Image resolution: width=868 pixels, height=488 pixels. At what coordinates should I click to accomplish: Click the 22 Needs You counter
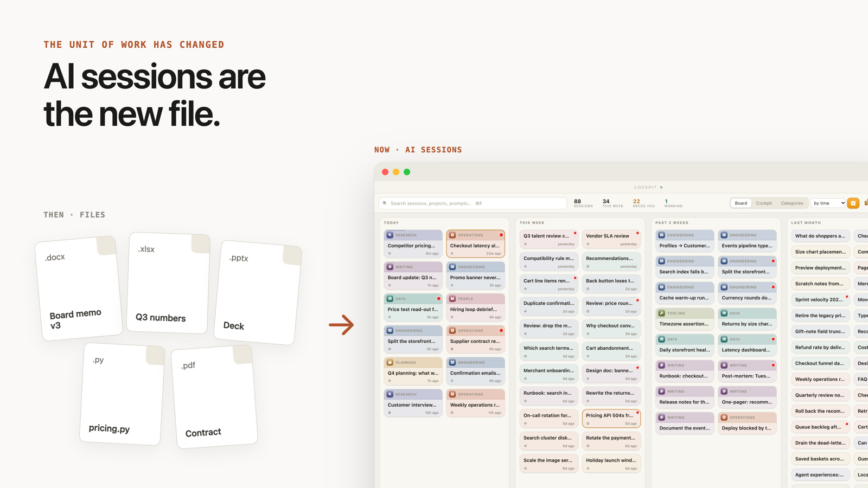pos(643,203)
